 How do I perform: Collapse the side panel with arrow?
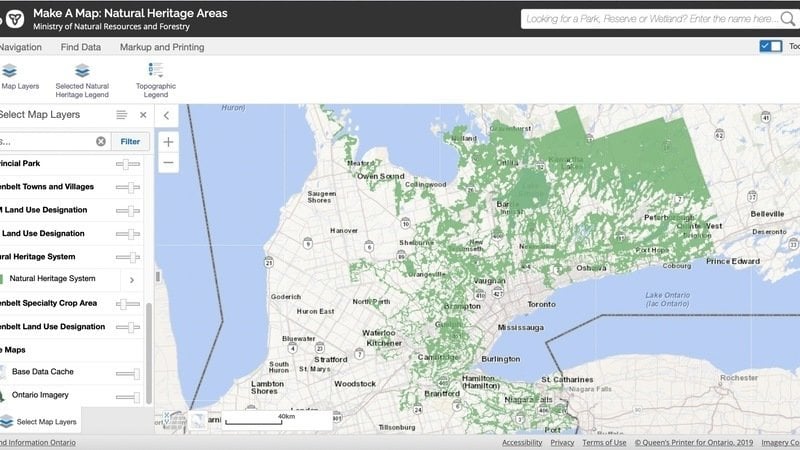tap(167, 115)
